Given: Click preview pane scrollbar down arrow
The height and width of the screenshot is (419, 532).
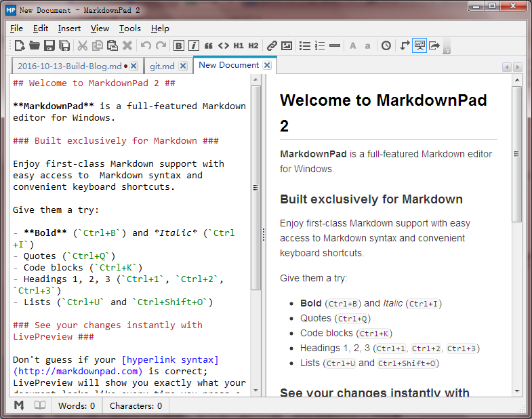Looking at the screenshot, I should click(516, 391).
